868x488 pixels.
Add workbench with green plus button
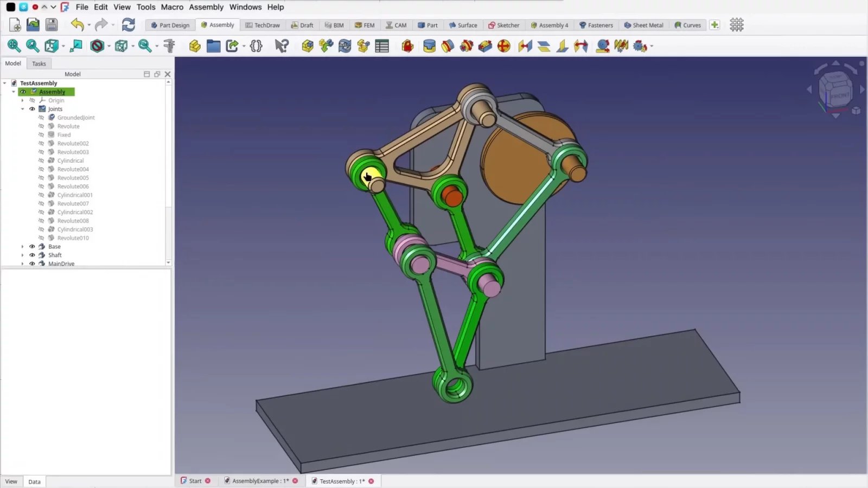(714, 25)
